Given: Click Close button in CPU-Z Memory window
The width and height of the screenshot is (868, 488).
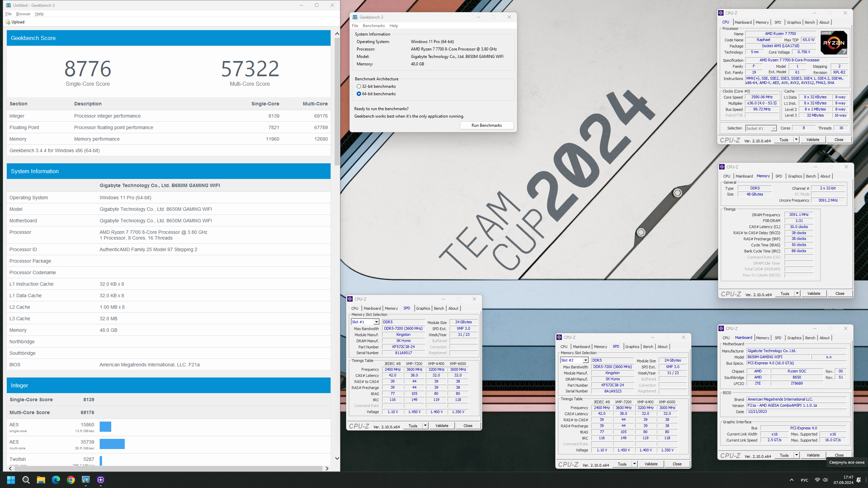Looking at the screenshot, I should (x=840, y=293).
